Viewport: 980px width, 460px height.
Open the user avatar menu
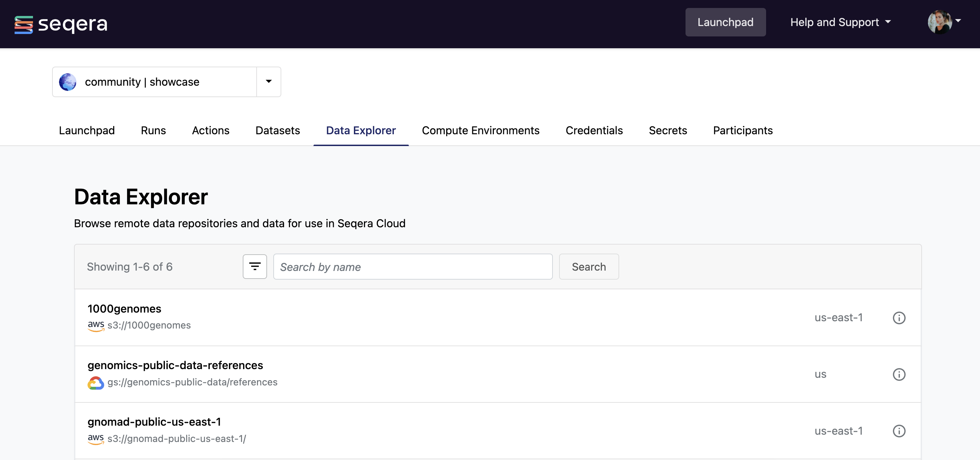[940, 22]
